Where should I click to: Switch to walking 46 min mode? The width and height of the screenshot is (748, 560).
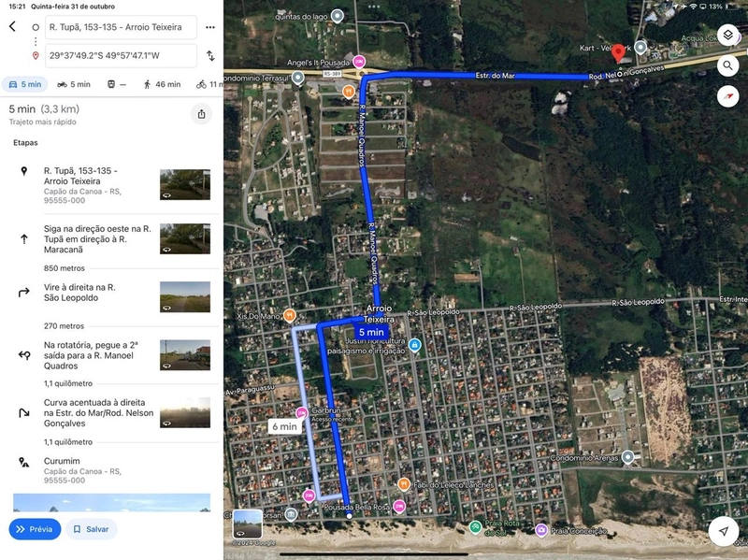(x=161, y=84)
